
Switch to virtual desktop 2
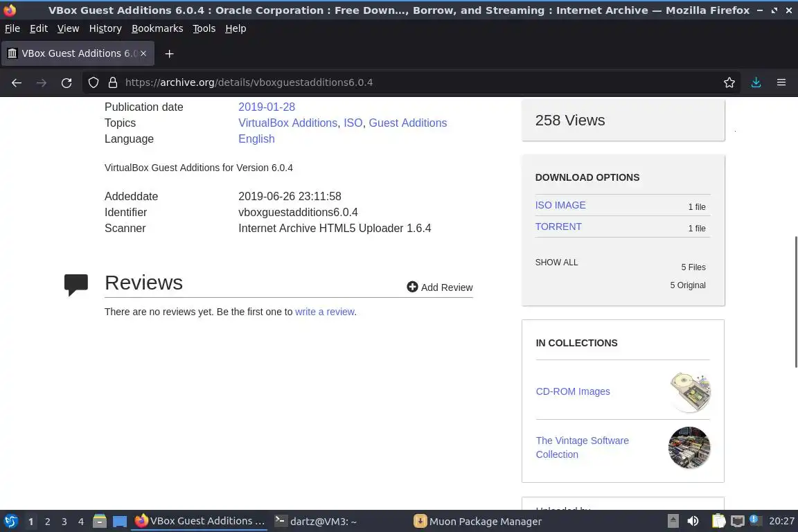[47, 522]
